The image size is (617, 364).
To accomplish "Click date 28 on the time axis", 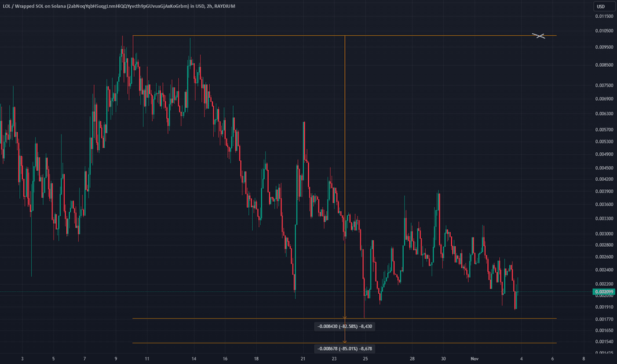I will pos(412,359).
